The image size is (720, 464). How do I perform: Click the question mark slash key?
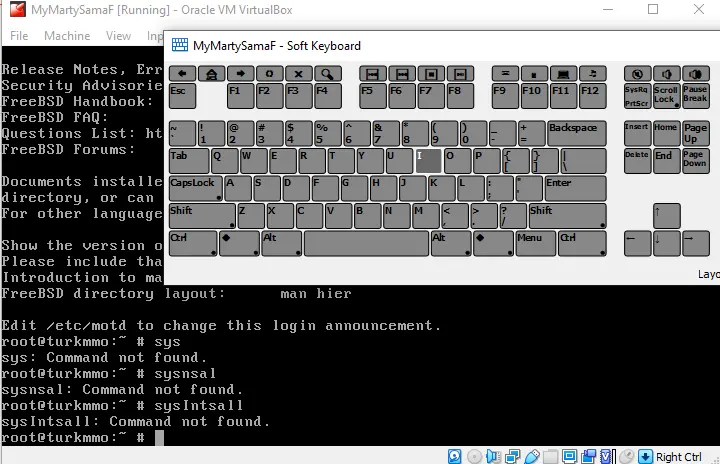click(513, 216)
